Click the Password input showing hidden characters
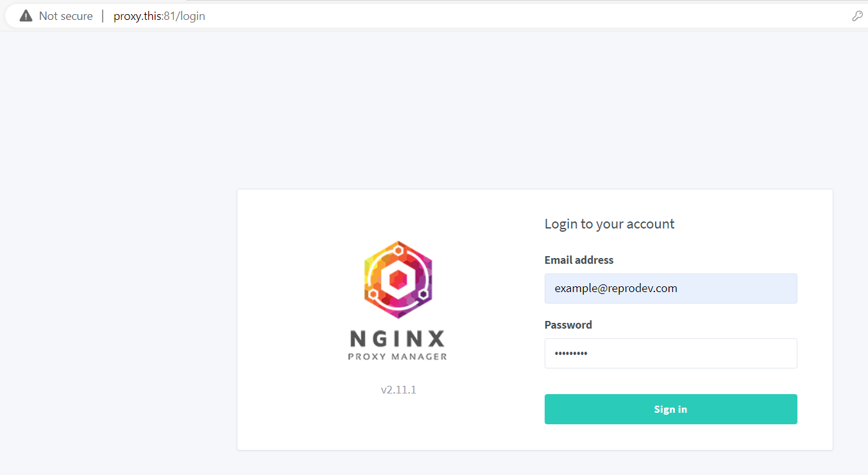The height and width of the screenshot is (475, 868). [x=670, y=353]
